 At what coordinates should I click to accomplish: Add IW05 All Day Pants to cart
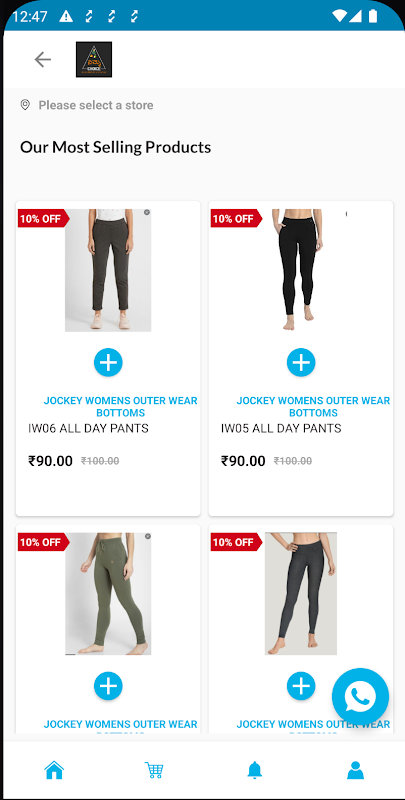pyautogui.click(x=301, y=363)
